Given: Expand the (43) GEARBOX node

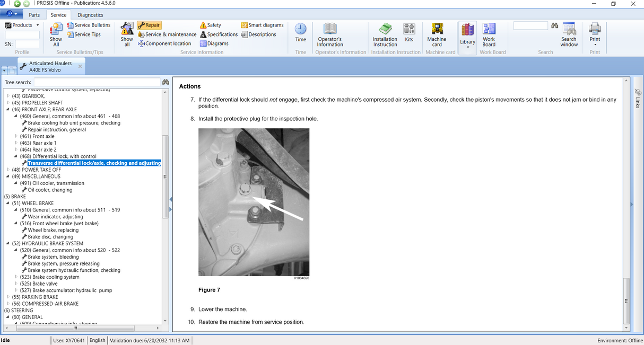Looking at the screenshot, I should point(8,96).
